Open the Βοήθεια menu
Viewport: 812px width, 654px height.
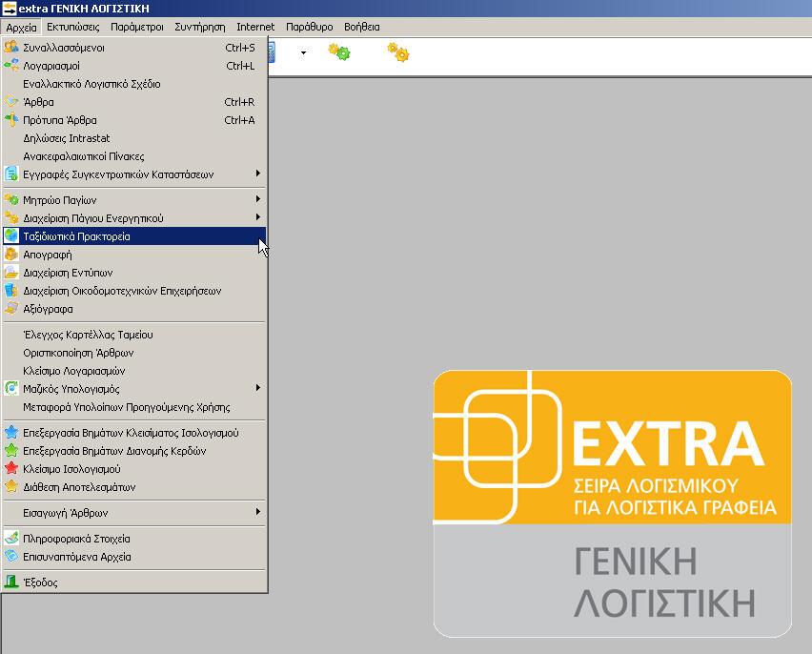pyautogui.click(x=362, y=27)
